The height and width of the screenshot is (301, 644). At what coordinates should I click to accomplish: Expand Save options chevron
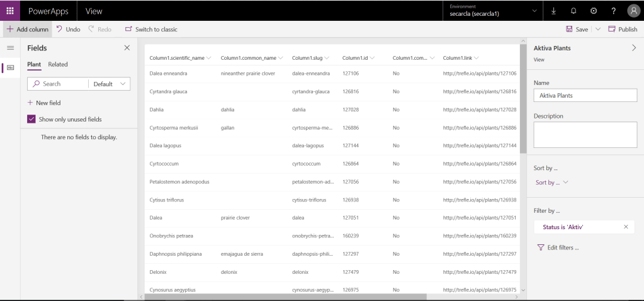point(598,30)
